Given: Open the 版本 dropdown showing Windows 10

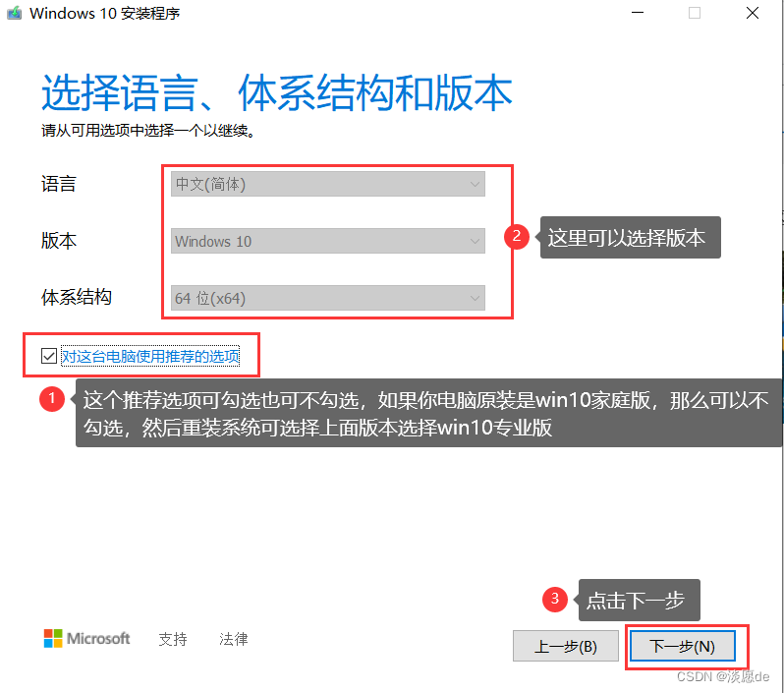Looking at the screenshot, I should pyautogui.click(x=327, y=241).
